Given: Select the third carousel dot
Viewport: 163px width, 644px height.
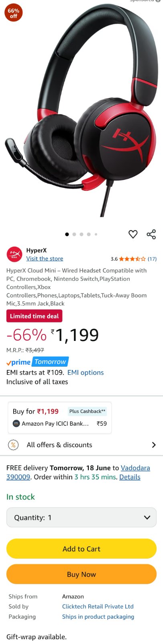Looking at the screenshot, I should coord(81,234).
